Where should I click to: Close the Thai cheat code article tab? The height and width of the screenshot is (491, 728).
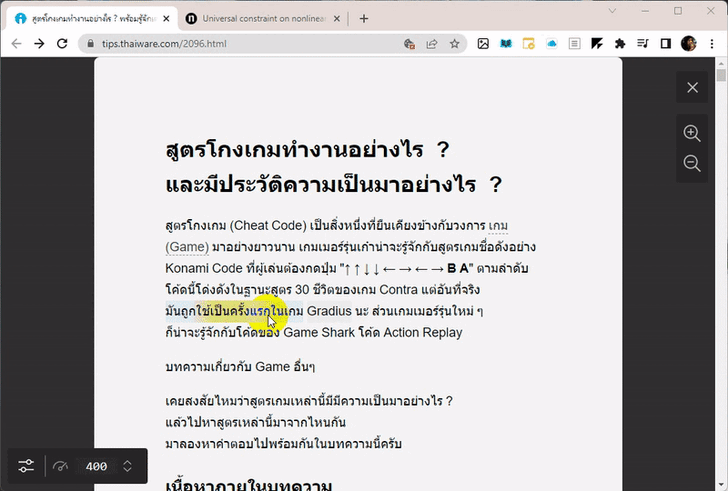(166, 19)
